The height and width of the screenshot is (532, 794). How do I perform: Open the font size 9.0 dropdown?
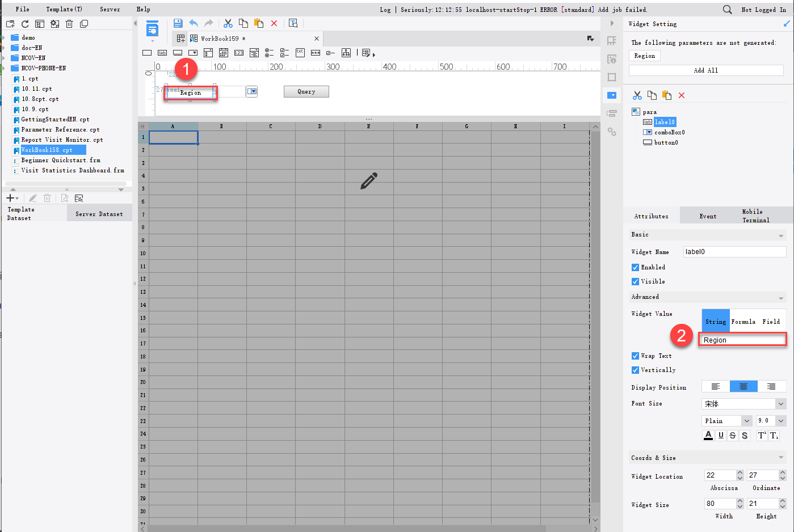tap(781, 421)
